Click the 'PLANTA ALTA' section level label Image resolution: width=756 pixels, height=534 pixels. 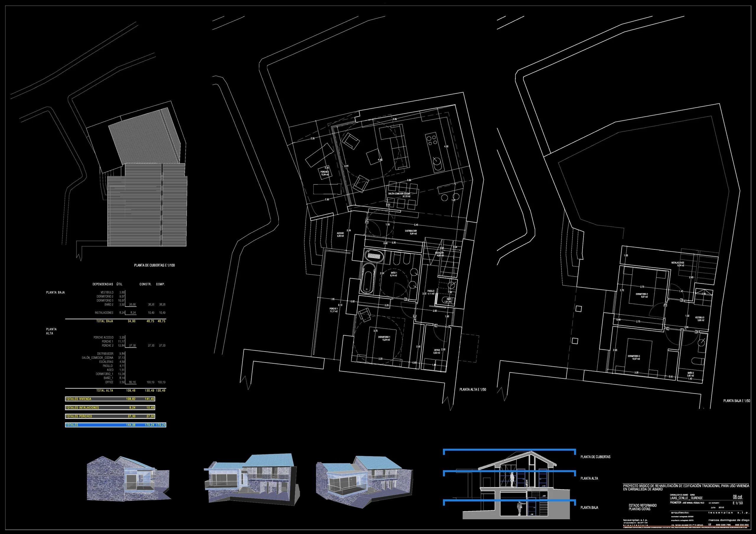589,479
